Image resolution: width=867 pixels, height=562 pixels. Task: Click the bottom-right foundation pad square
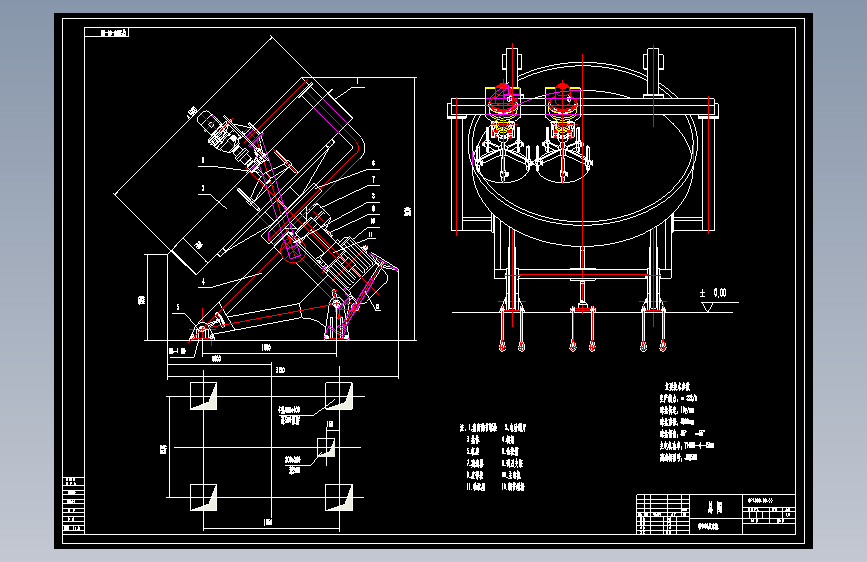point(339,497)
